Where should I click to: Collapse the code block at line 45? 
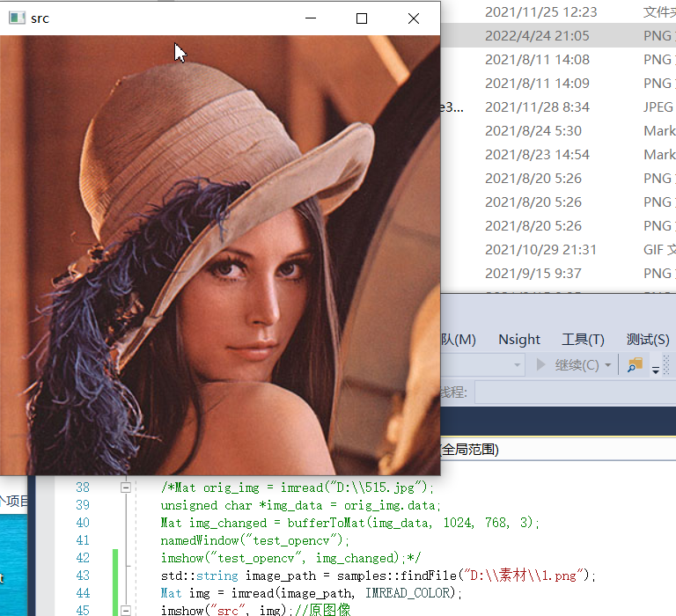click(126, 611)
